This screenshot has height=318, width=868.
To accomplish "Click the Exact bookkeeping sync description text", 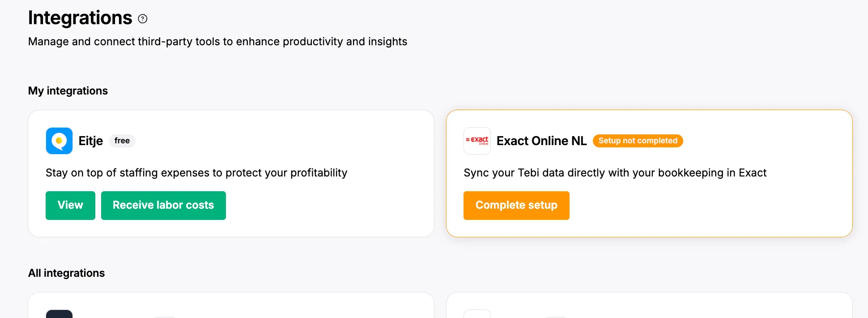I will pos(615,173).
